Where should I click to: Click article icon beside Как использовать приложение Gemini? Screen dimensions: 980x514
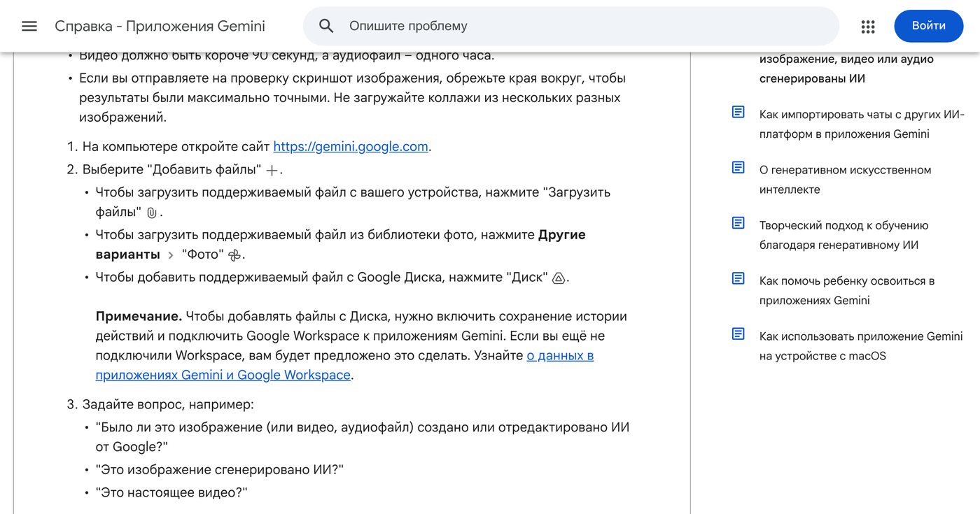click(738, 334)
